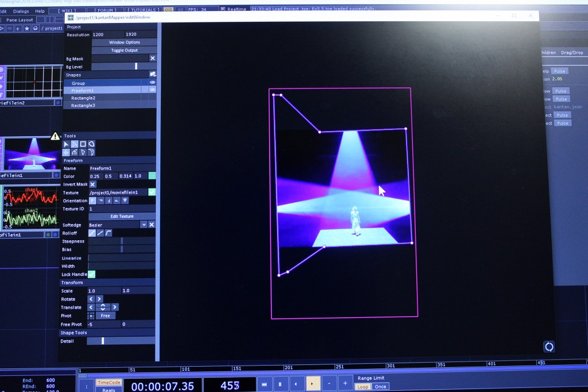Toggle the Invert Mask checkbox
The width and height of the screenshot is (588, 392).
click(x=92, y=185)
